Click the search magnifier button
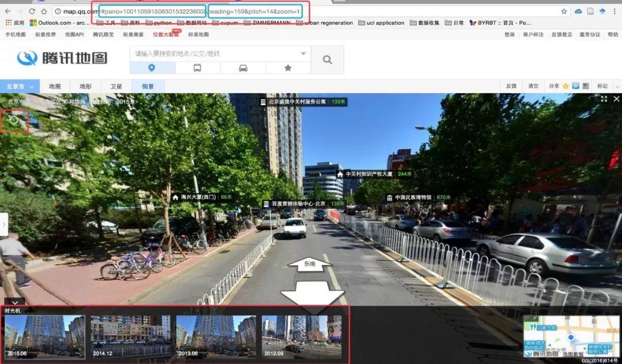The height and width of the screenshot is (364, 622). [327, 59]
